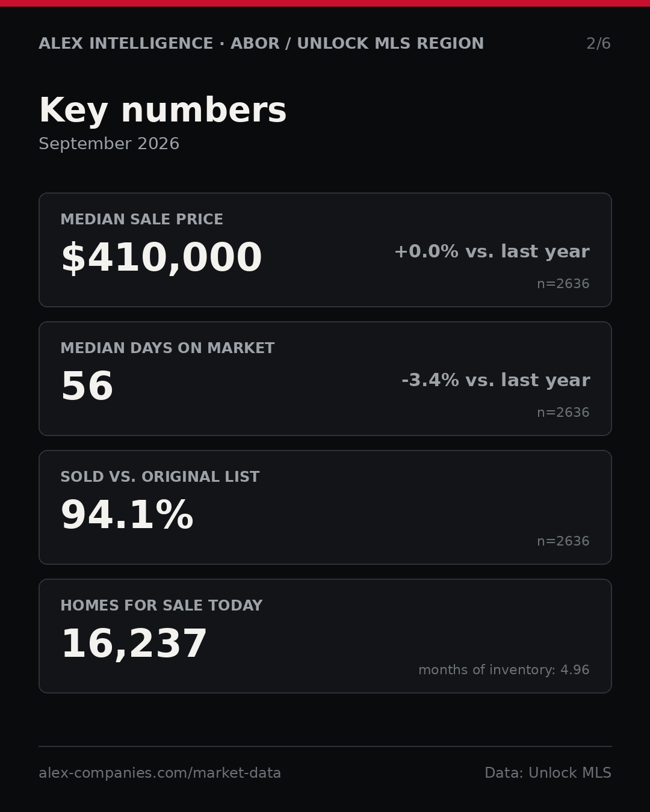The width and height of the screenshot is (650, 812).
Task: Click the 2/6 page indicator
Action: (x=598, y=44)
